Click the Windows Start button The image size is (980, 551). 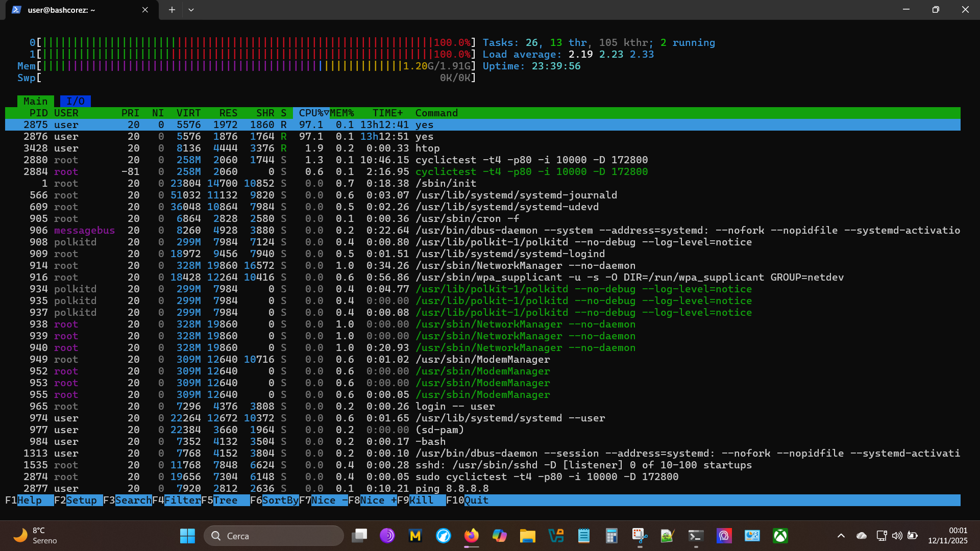coord(187,536)
